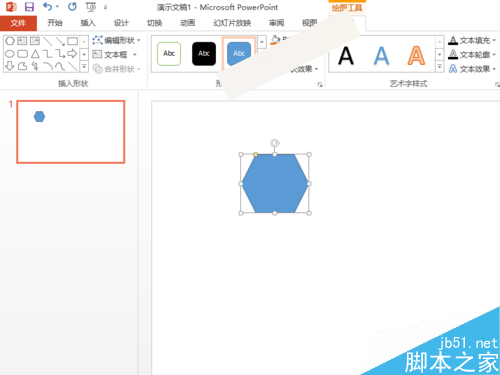
Task: Switch to the 设计 (Design) tab
Action: point(121,23)
